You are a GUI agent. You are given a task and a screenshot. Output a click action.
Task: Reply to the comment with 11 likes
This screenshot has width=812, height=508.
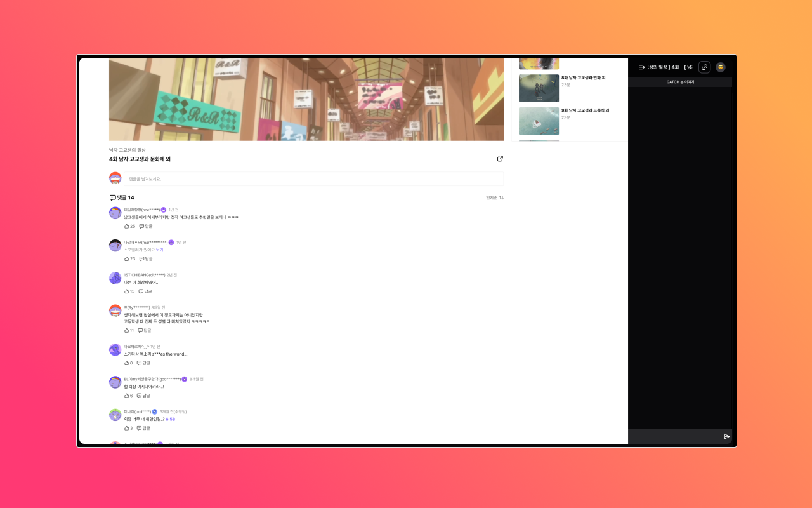coord(145,330)
